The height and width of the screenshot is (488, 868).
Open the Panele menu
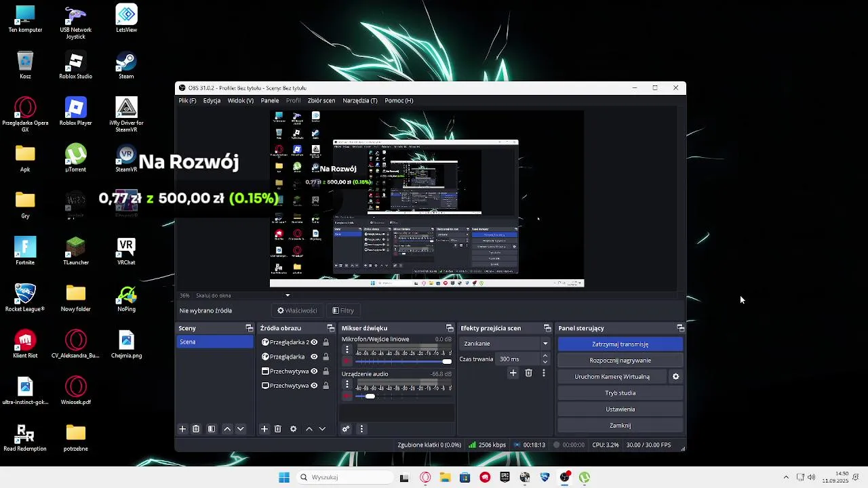click(270, 100)
